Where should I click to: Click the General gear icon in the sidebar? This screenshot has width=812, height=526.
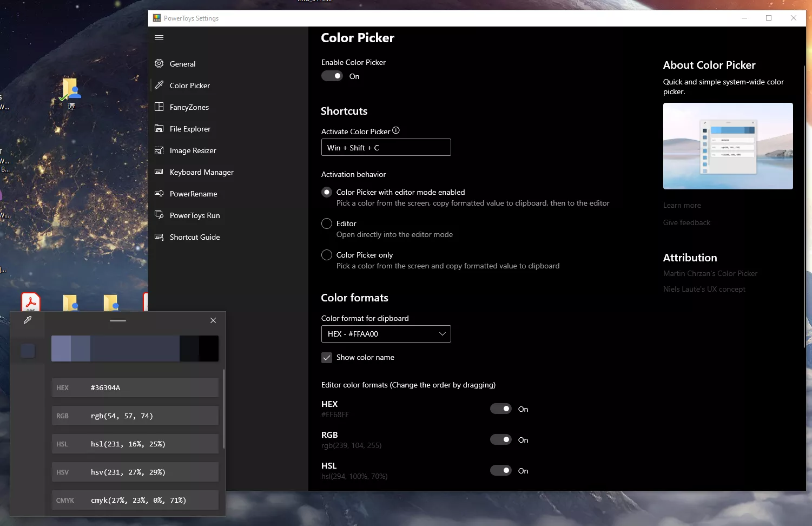click(159, 63)
